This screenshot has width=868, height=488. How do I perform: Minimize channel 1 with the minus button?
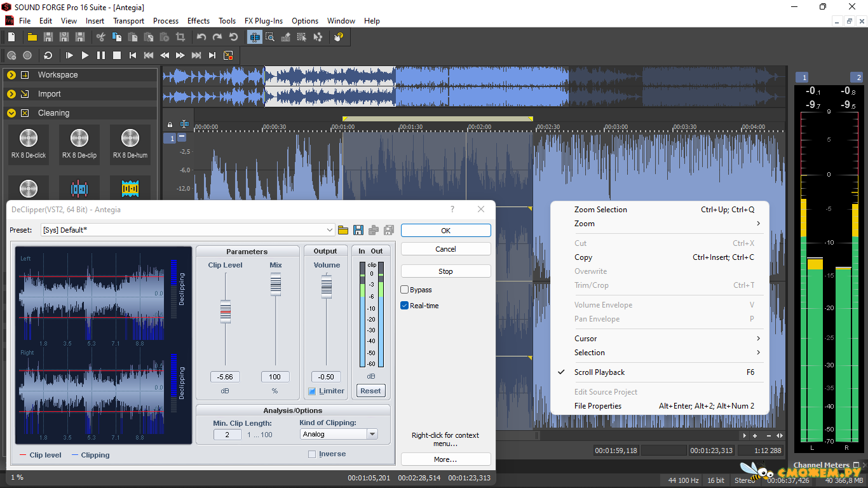[x=182, y=137]
